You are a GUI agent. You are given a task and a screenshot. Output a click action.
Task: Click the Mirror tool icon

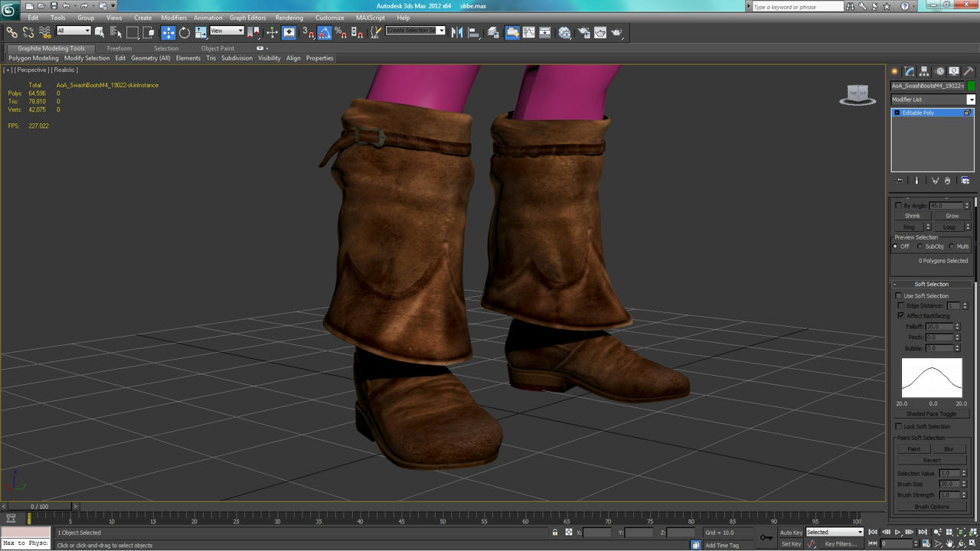click(x=457, y=32)
